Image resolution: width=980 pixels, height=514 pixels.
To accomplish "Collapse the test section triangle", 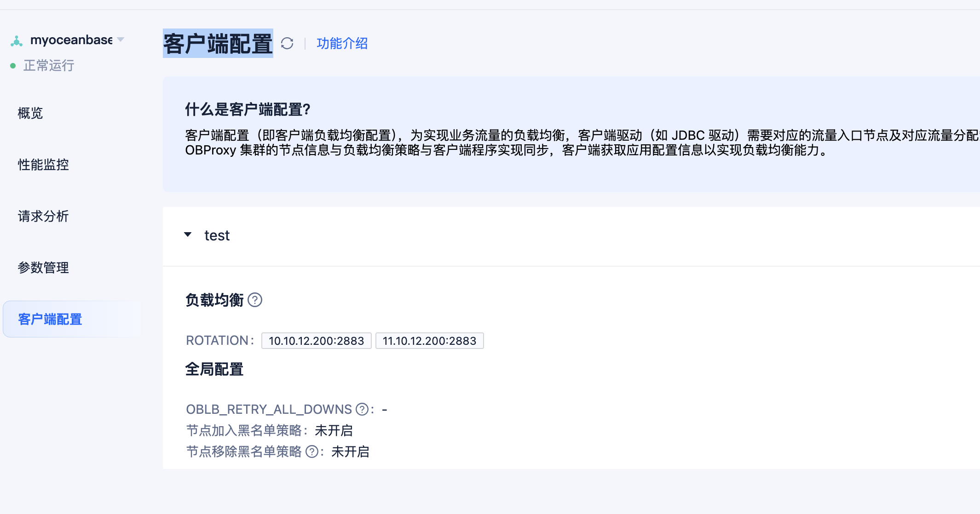I will (x=188, y=235).
